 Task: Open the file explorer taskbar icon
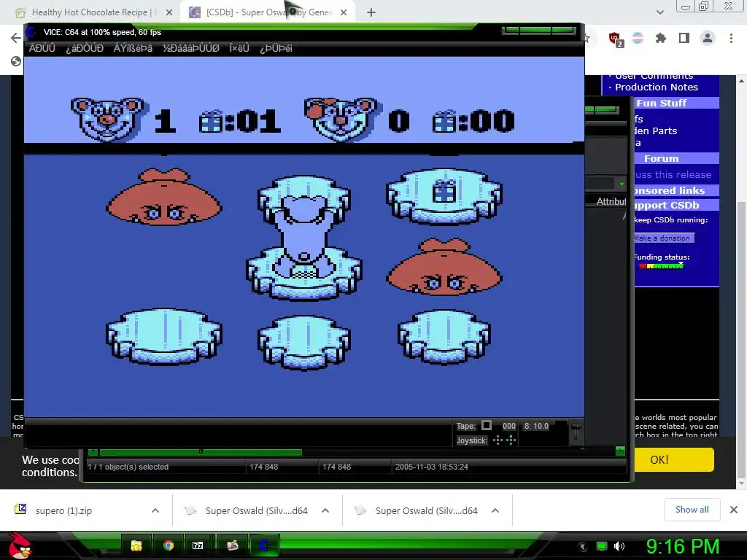click(136, 545)
